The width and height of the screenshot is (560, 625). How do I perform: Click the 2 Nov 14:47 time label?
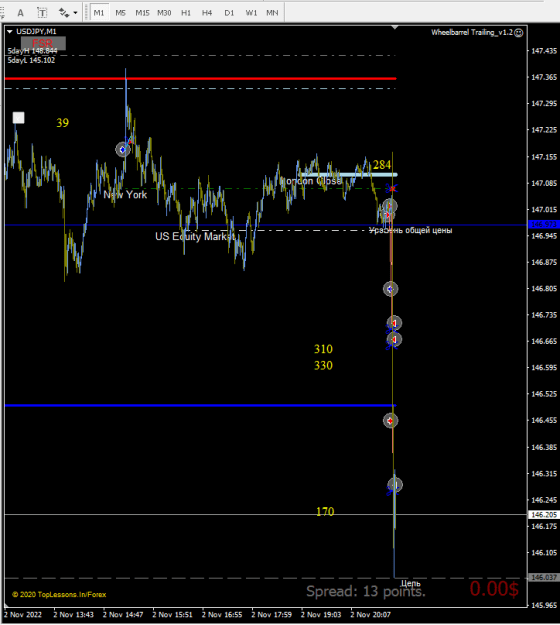tap(123, 615)
